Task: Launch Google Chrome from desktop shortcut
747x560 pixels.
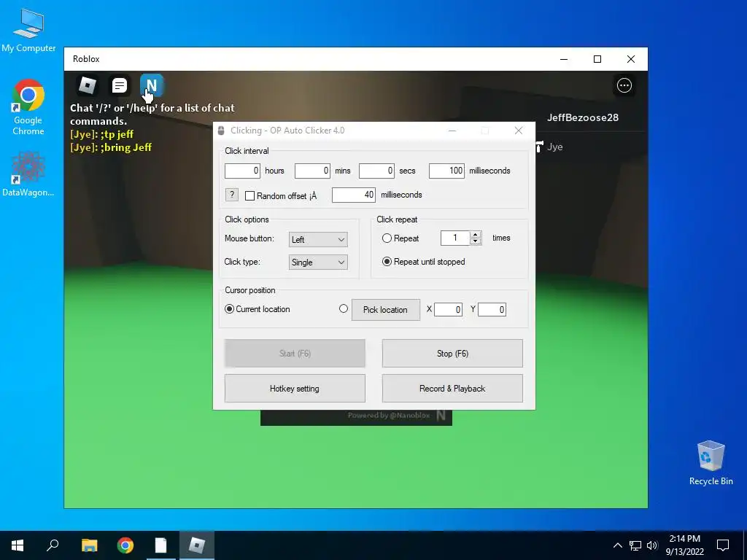Action: tap(28, 108)
